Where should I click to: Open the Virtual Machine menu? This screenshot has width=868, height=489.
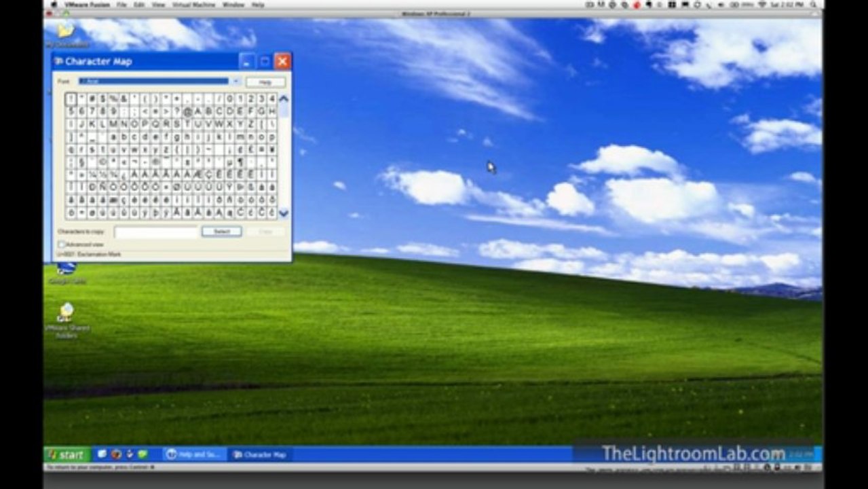click(194, 4)
